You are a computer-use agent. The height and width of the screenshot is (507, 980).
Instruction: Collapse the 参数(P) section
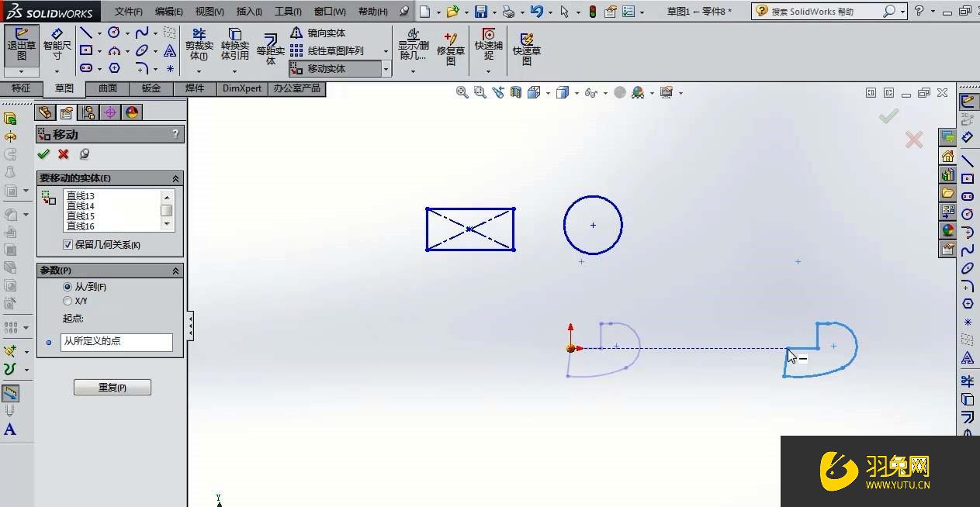174,270
